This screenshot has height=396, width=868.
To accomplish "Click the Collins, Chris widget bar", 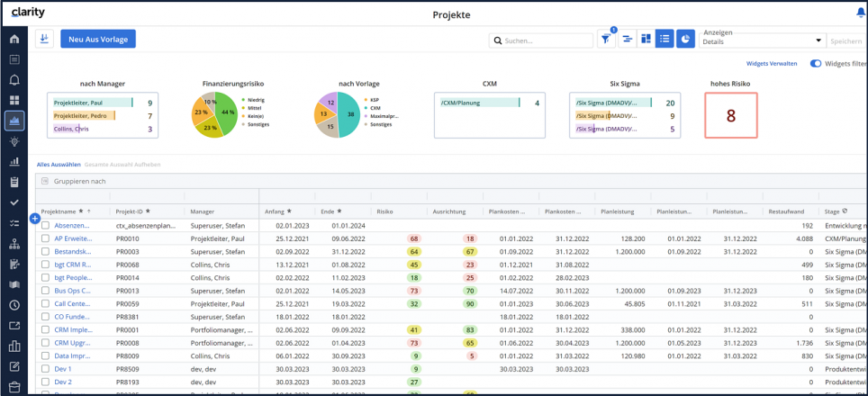I will [71, 129].
